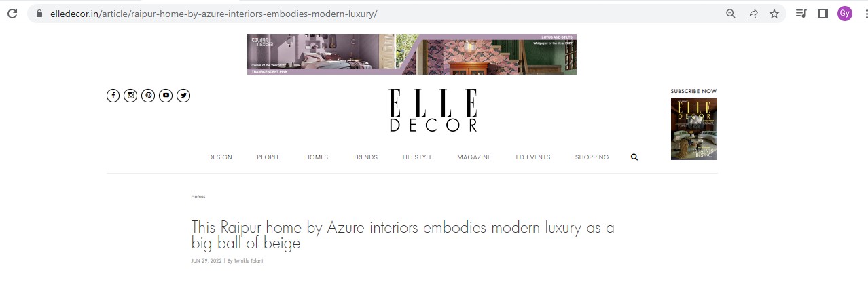Screen dimensions: 868x291
Task: Click the author name Twinkle Tolani
Action: point(248,261)
